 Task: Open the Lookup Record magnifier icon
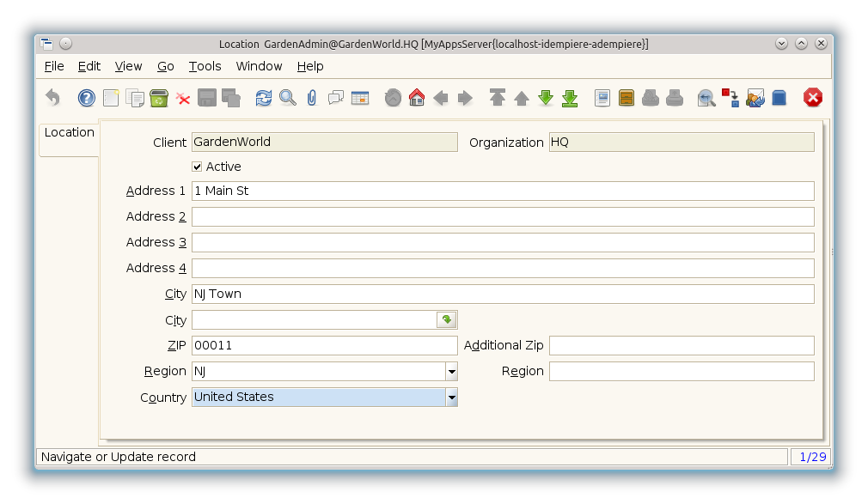pos(288,98)
